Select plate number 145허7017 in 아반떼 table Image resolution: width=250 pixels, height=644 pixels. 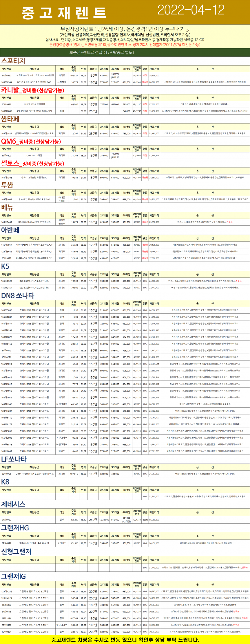(x=6, y=245)
